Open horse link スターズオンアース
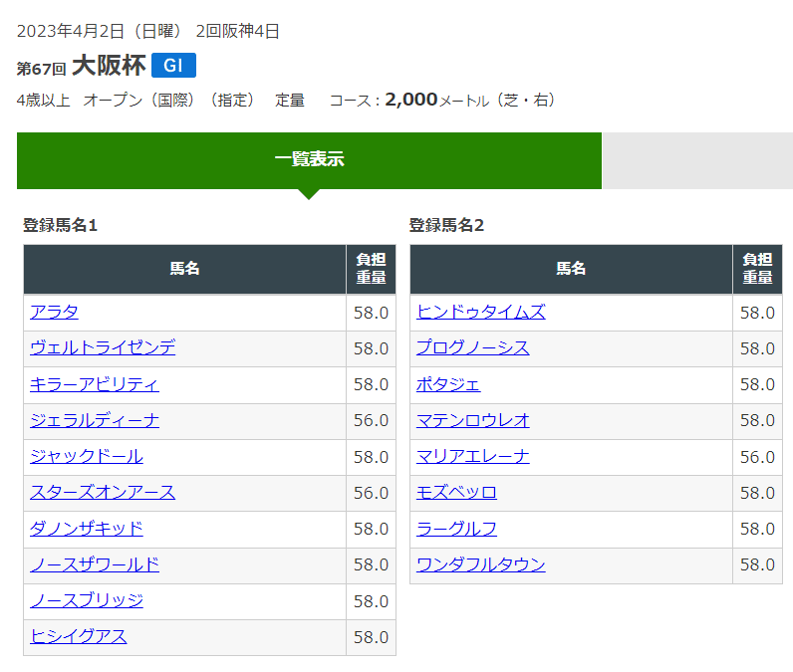The image size is (793, 672). [x=103, y=492]
